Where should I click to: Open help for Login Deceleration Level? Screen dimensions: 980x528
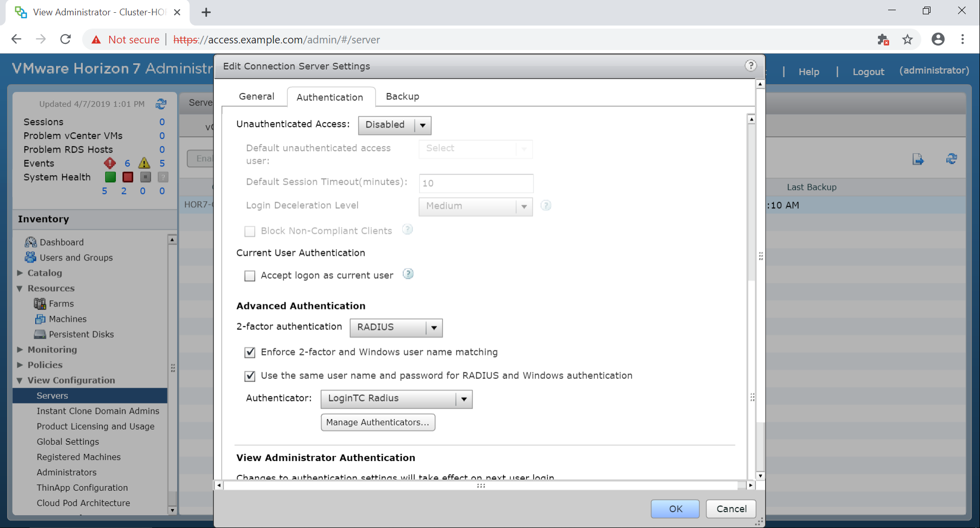[x=546, y=205]
